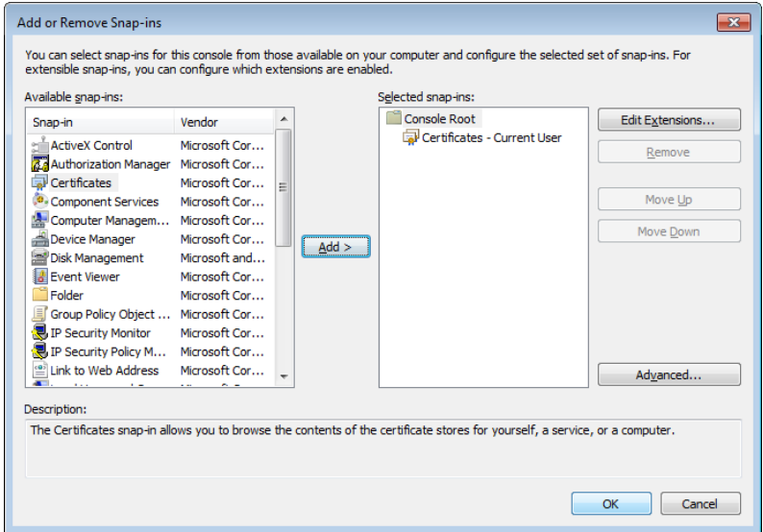
Task: Open Advanced settings
Action: coord(669,375)
